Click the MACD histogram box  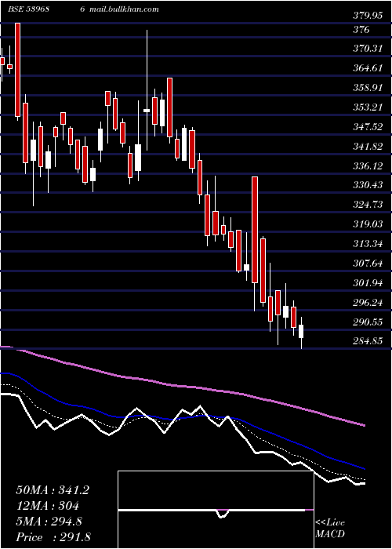tap(216, 510)
